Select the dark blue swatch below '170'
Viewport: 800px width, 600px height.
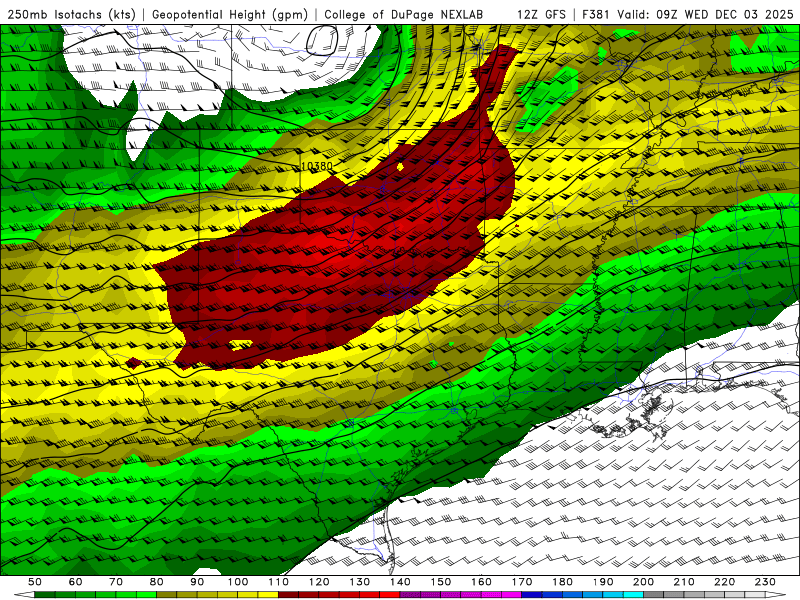(x=532, y=595)
